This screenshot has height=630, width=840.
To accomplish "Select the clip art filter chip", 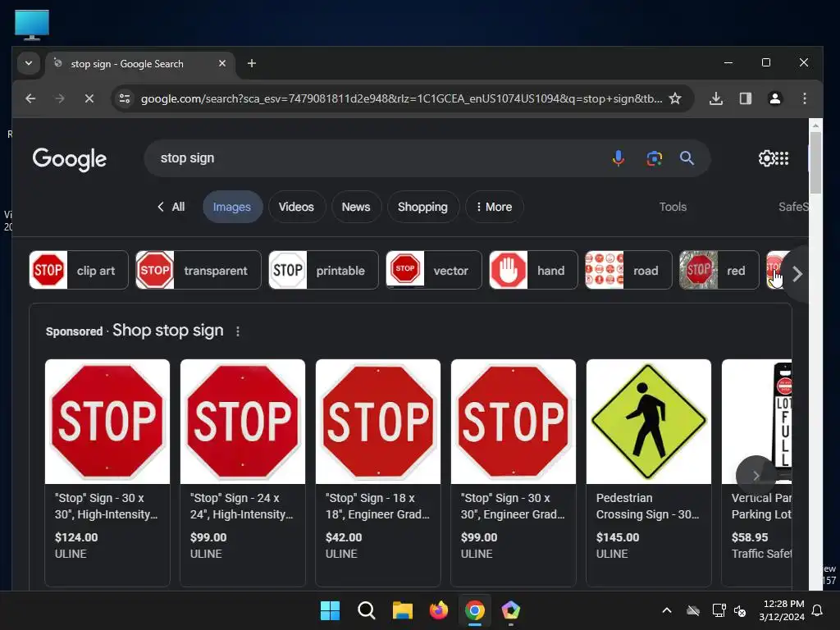I will pos(79,270).
